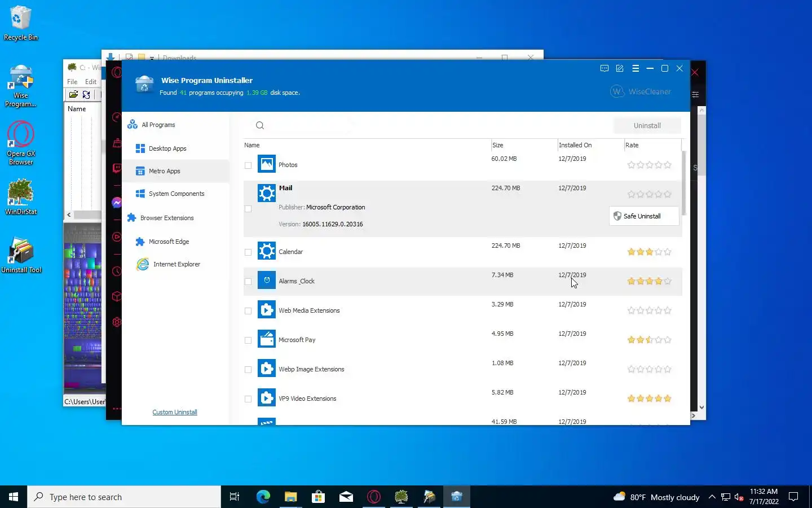Click the WiseCleaner logo in the header
This screenshot has height=508, width=812.
tap(641, 91)
